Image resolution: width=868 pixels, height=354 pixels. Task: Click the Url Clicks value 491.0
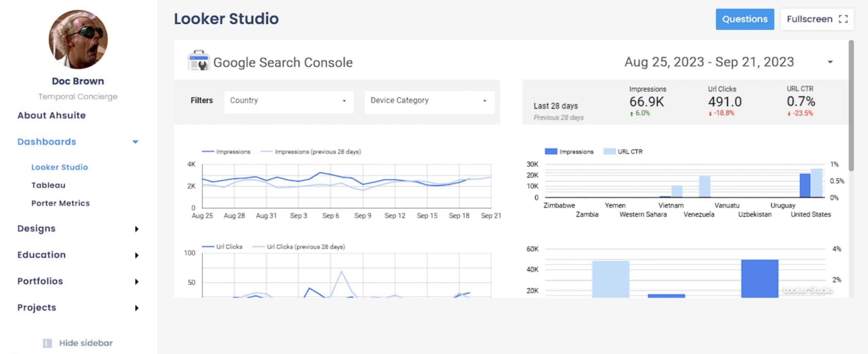point(725,101)
